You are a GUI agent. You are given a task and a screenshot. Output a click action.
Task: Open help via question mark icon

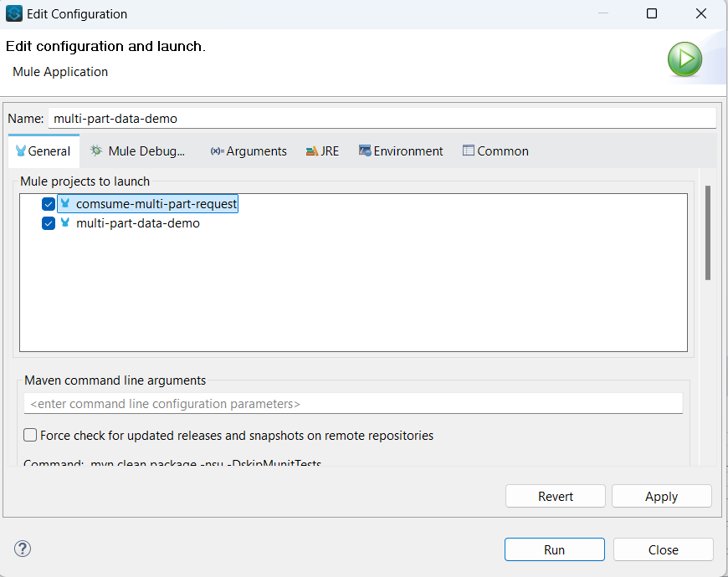[23, 549]
